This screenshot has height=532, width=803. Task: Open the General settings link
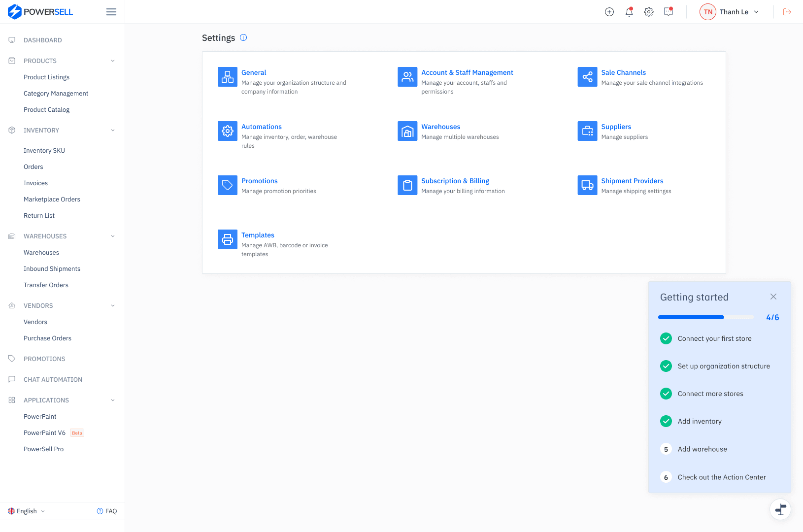click(x=254, y=72)
